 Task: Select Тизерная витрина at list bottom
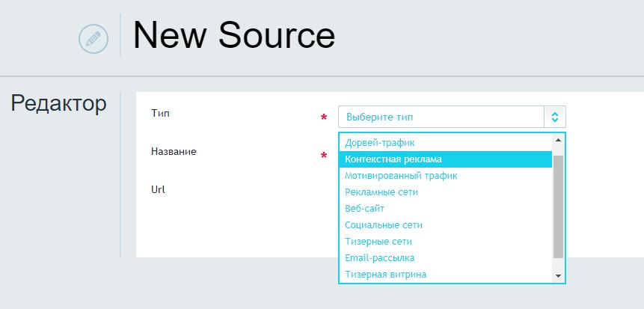(x=385, y=274)
